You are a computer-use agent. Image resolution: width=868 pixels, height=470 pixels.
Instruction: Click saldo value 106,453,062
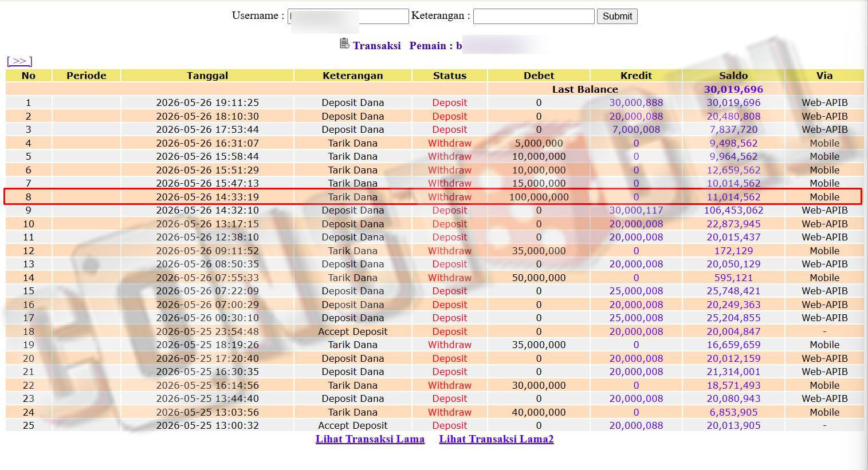point(733,210)
